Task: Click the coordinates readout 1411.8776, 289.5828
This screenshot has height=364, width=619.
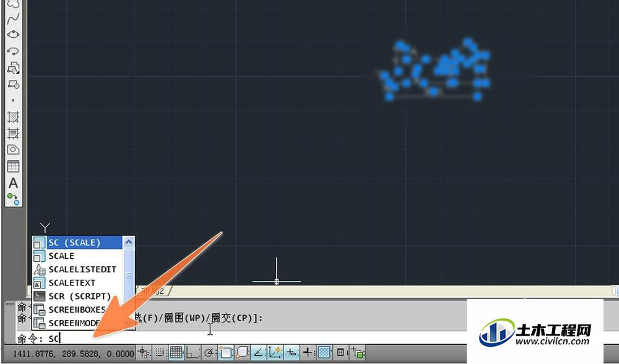Action: tap(74, 353)
